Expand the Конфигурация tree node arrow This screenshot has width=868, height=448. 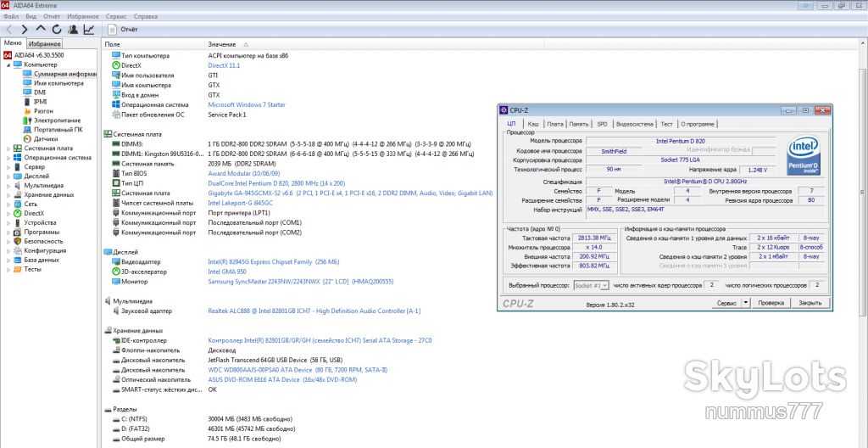pyautogui.click(x=8, y=250)
